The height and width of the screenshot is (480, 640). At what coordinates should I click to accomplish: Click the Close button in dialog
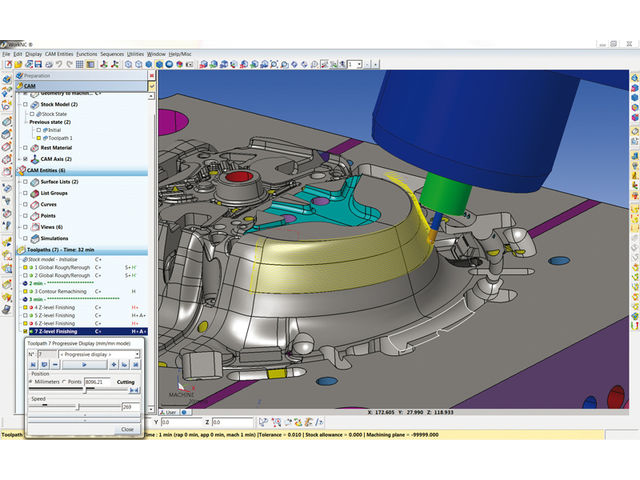coord(127,429)
